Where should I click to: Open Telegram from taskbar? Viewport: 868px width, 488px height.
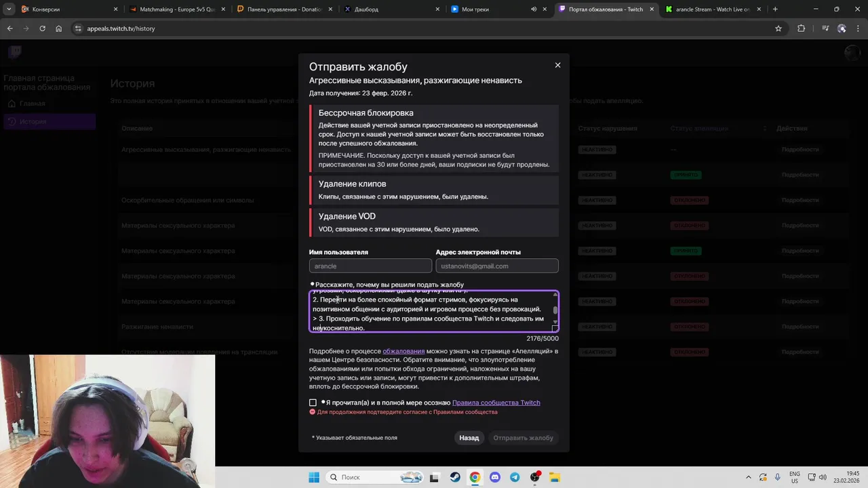tap(515, 477)
